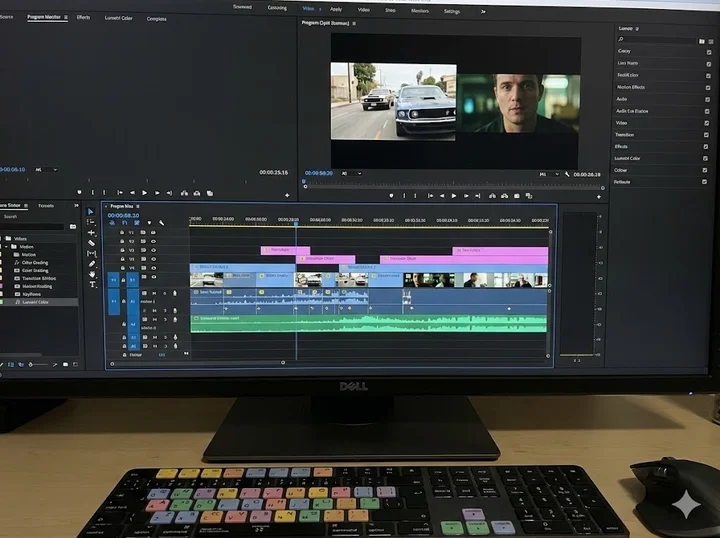Screen dimensions: 720x538
Task: Open timeline display settings wrench
Action: [162, 223]
